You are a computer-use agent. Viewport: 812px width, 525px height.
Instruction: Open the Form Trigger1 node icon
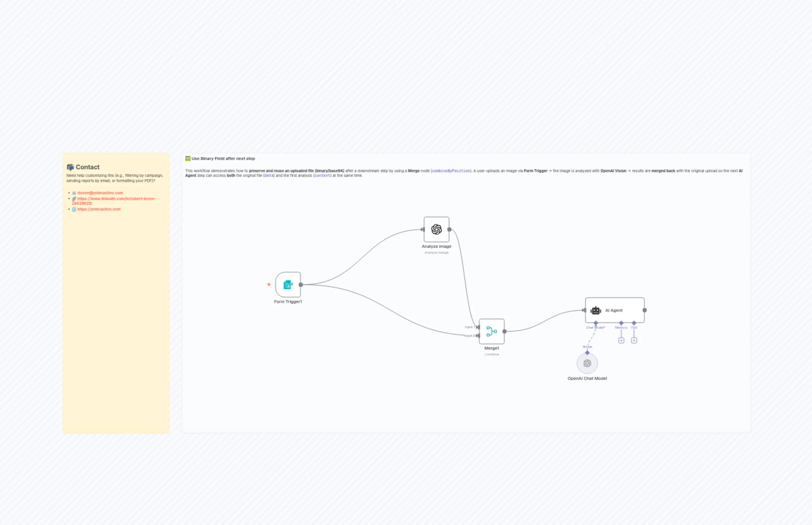pyautogui.click(x=288, y=285)
